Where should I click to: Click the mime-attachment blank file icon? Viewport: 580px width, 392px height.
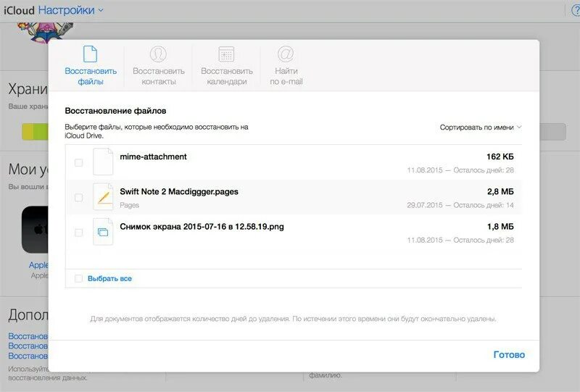(103, 162)
